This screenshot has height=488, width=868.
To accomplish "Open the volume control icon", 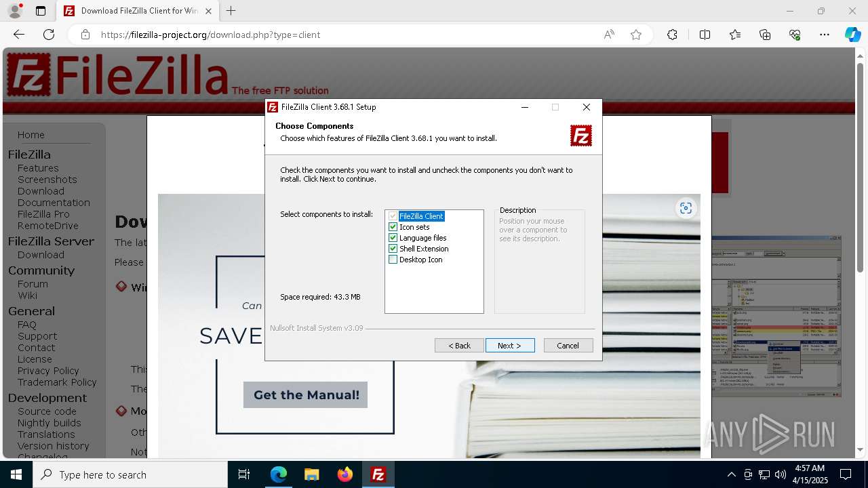I will point(781,474).
